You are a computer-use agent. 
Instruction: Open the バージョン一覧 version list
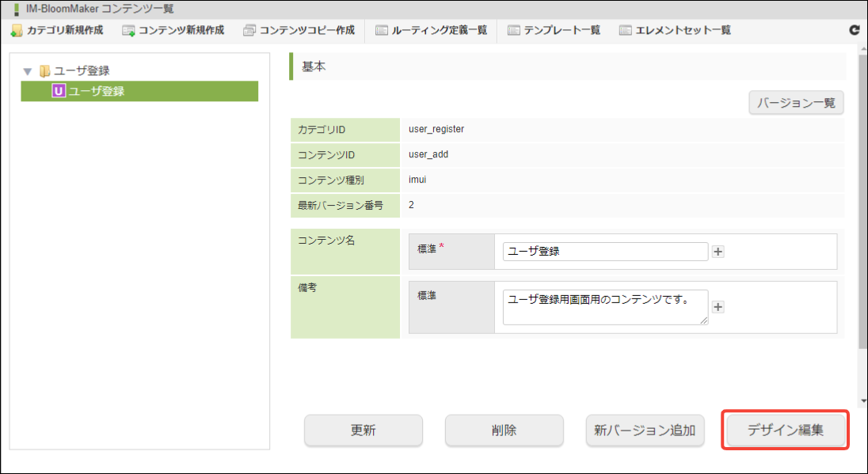click(796, 103)
